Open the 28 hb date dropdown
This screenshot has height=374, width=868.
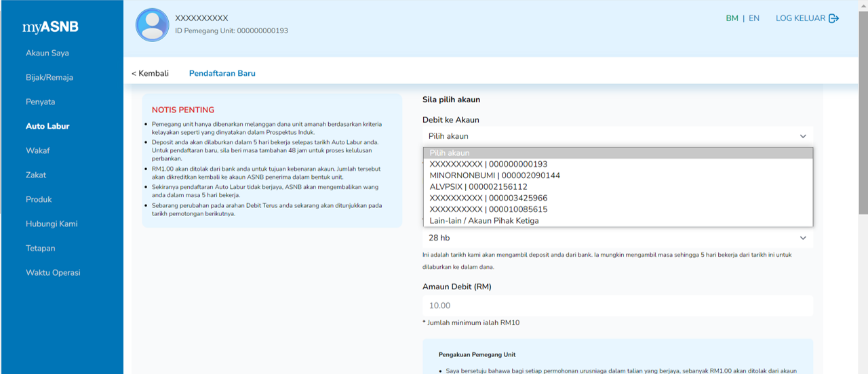coord(618,238)
